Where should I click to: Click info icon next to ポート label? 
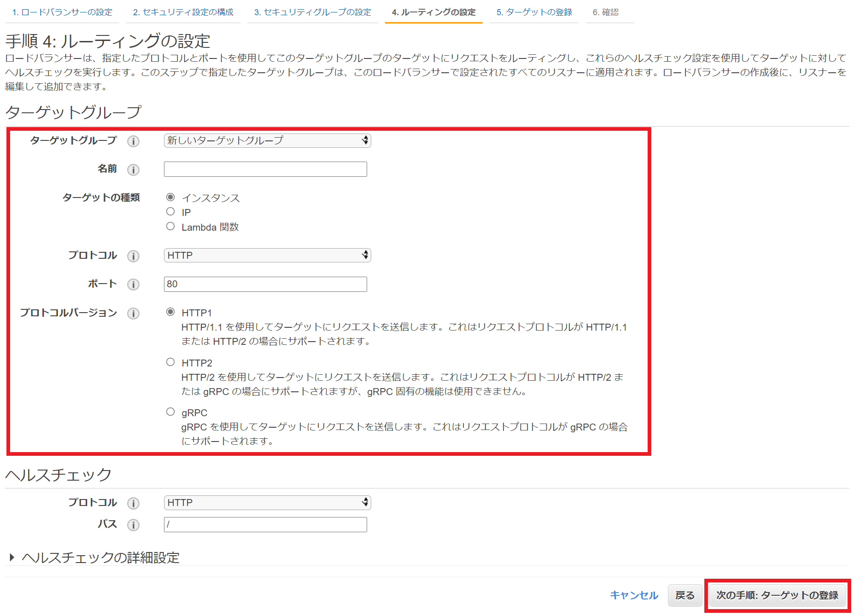click(x=133, y=285)
